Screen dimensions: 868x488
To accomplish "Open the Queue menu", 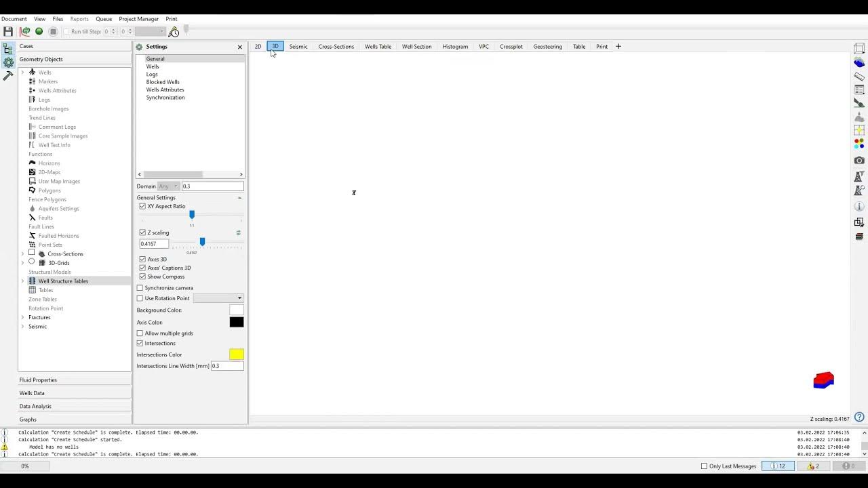I will pos(104,19).
